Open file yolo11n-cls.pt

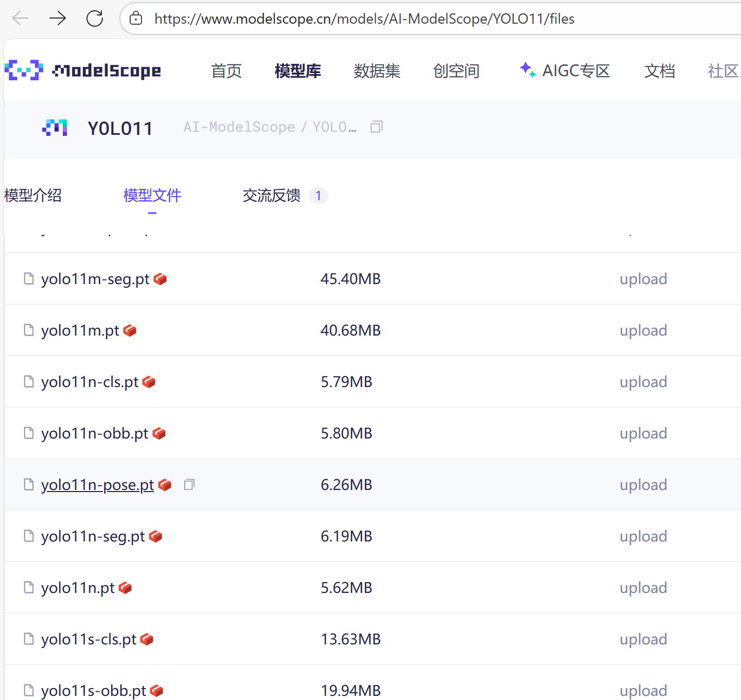[x=90, y=382]
